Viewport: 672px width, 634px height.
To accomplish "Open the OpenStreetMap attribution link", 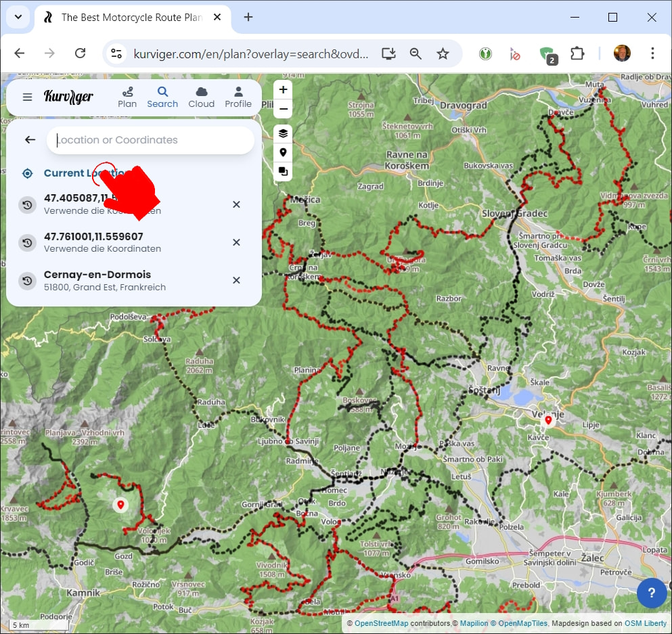I will [381, 623].
